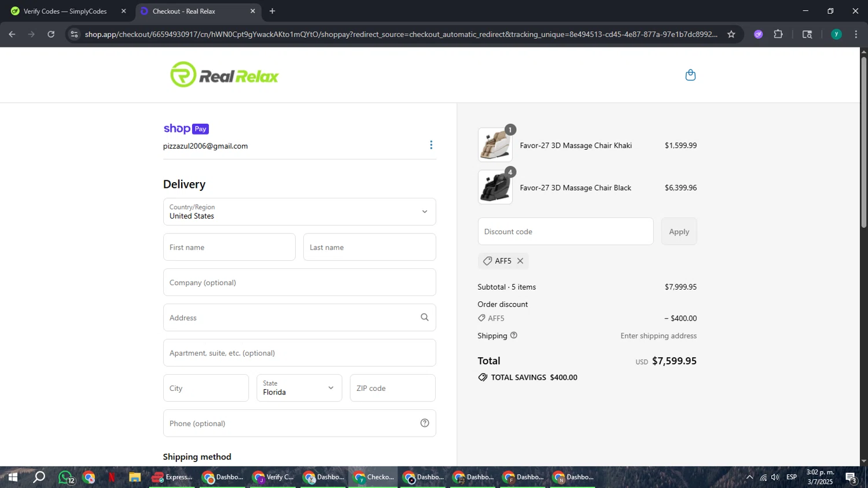Click the Favor-27 3D Massage Chair Black name

[576, 187]
